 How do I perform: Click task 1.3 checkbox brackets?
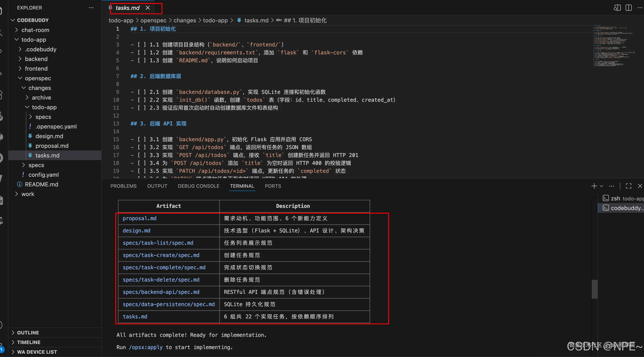[142, 60]
